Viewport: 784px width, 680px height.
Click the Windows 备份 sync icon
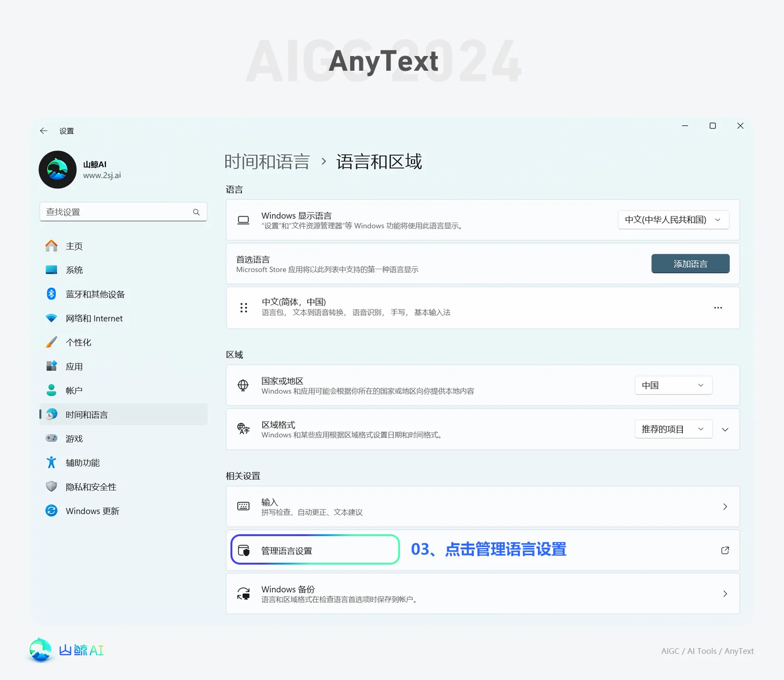(243, 594)
